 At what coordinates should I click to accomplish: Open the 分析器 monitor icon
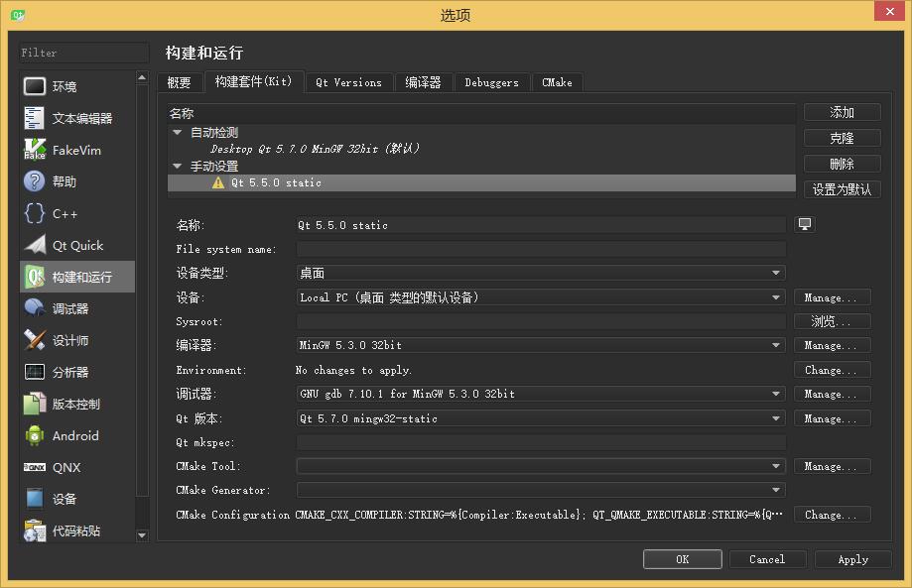(x=35, y=372)
